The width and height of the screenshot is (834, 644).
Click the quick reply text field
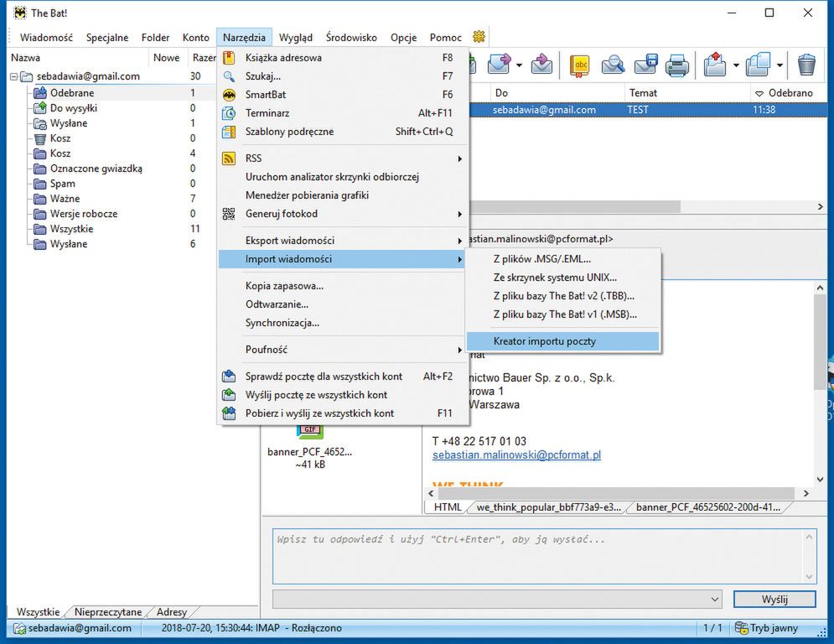coord(544,556)
